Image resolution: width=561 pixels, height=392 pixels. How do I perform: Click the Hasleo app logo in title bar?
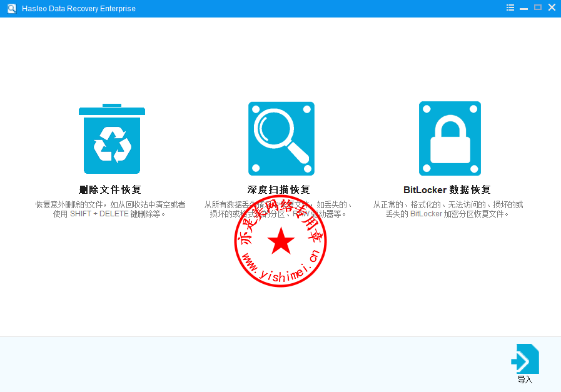(x=12, y=9)
